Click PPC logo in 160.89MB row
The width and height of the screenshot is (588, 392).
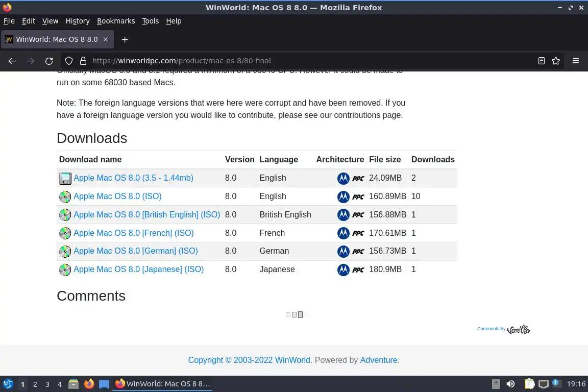358,197
